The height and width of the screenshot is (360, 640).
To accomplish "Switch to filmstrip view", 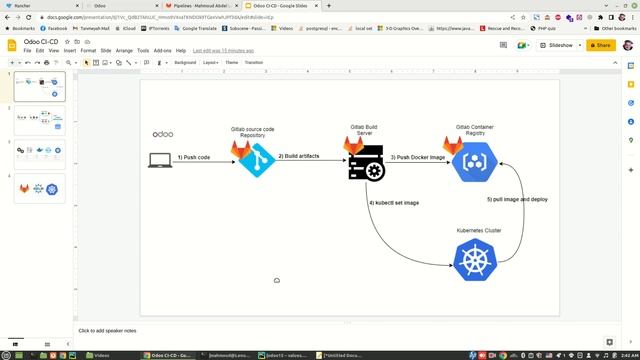I will (16, 344).
